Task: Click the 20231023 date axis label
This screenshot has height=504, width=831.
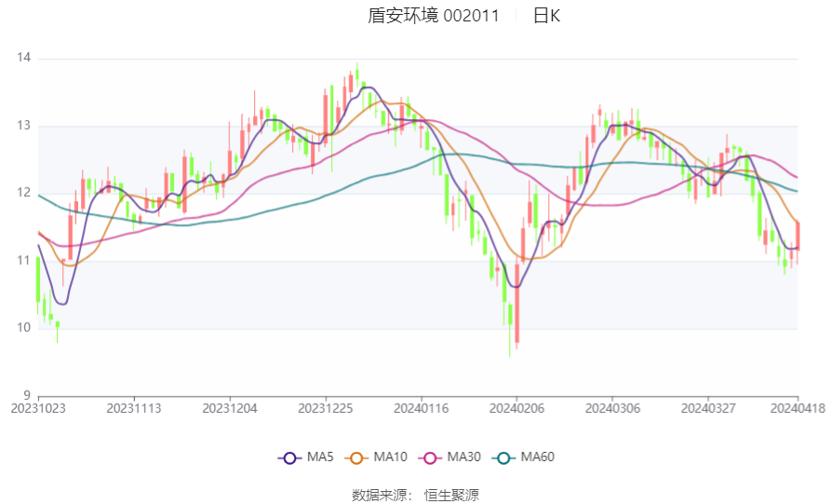Action: coord(37,407)
